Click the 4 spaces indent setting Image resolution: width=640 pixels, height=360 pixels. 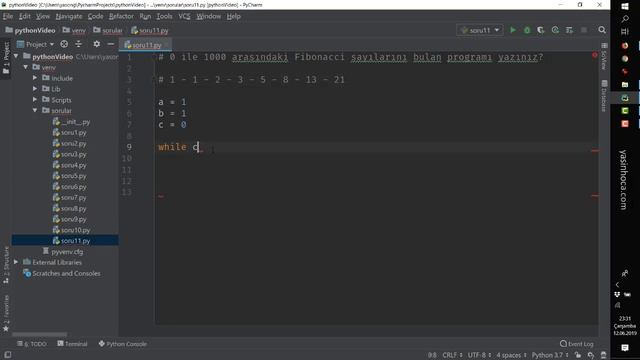pyautogui.click(x=511, y=355)
